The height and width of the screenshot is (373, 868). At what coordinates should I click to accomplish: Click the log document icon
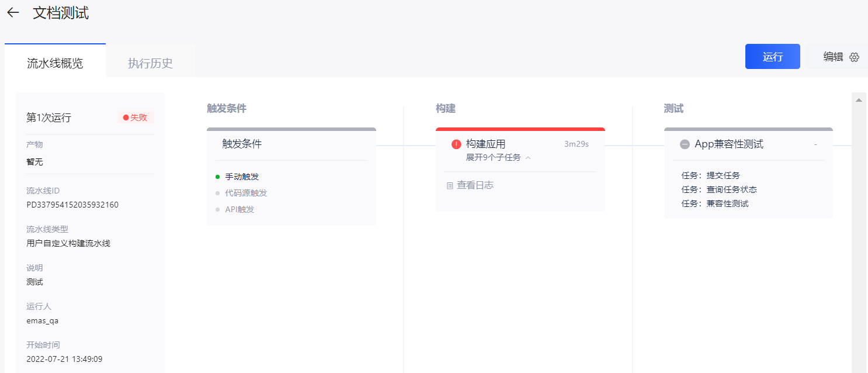click(x=450, y=186)
